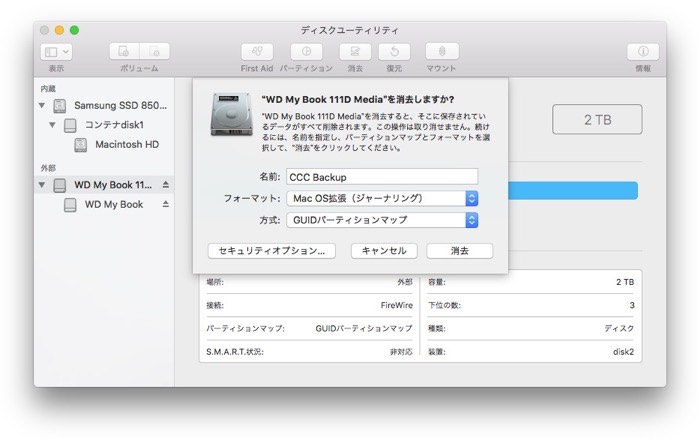Click the blue disk usage bar
698x438 pixels.
click(x=573, y=191)
